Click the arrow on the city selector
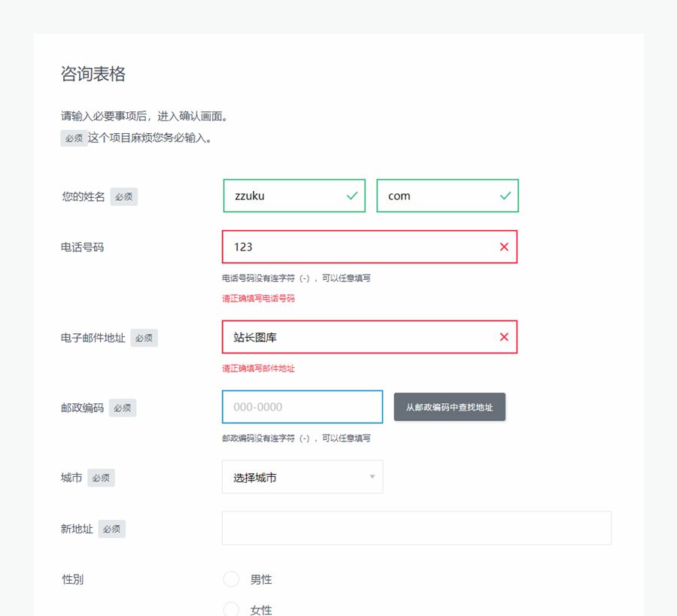 pos(372,478)
